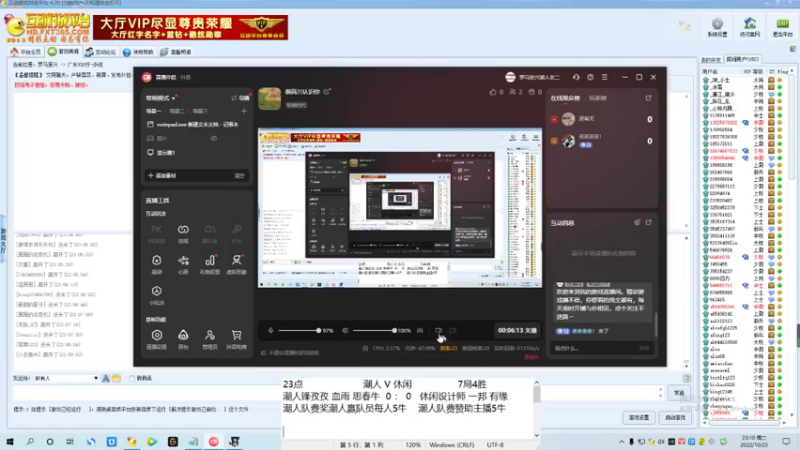Click the magnifier icon beside CPU stats
The height and width of the screenshot is (450, 800).
(x=365, y=348)
